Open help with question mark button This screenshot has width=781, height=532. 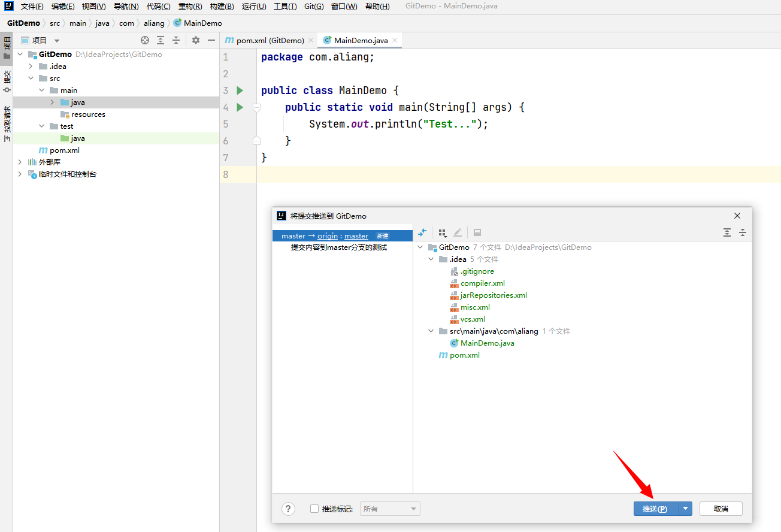[x=288, y=509]
